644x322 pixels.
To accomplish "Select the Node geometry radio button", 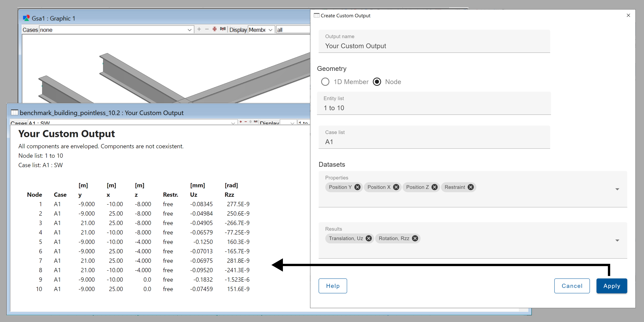I will (x=377, y=82).
